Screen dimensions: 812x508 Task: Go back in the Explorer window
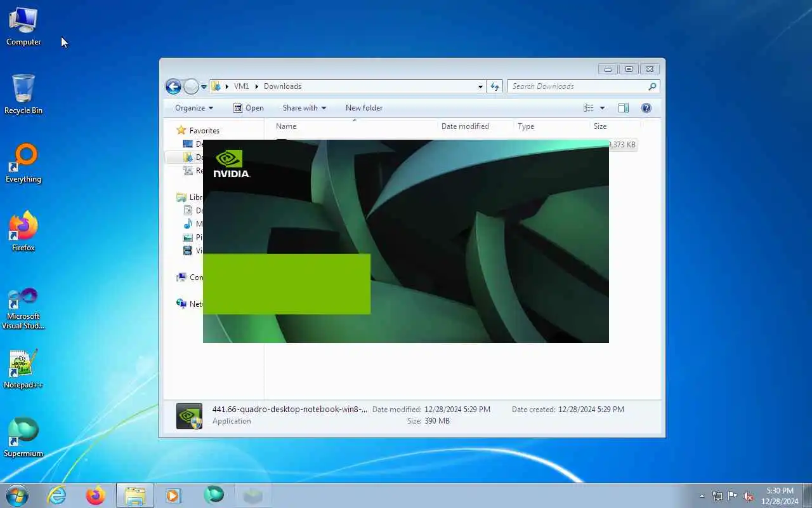[x=173, y=86]
